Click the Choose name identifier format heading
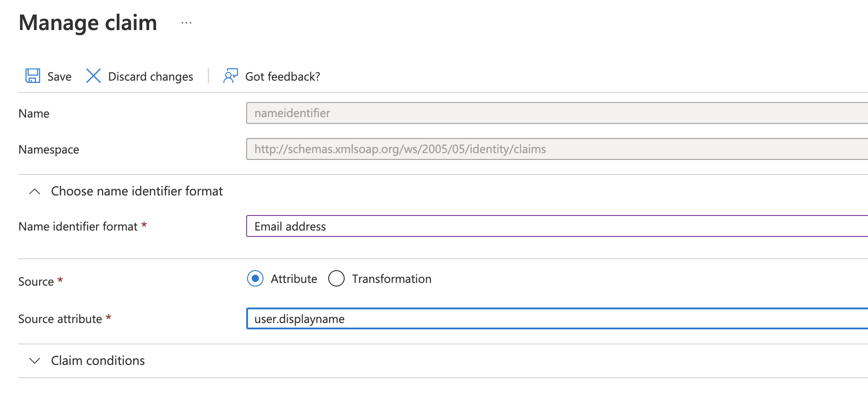The height and width of the screenshot is (400, 868). click(137, 191)
